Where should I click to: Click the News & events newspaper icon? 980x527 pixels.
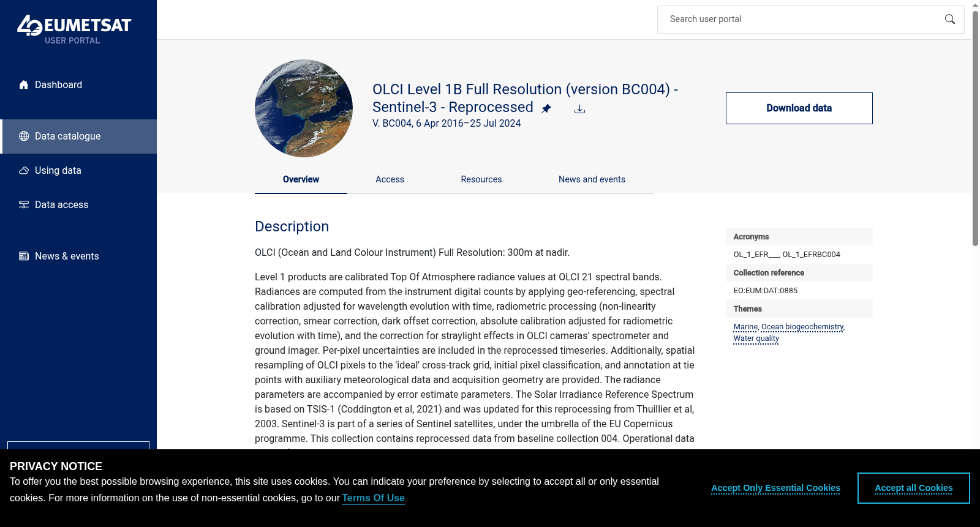tap(24, 256)
